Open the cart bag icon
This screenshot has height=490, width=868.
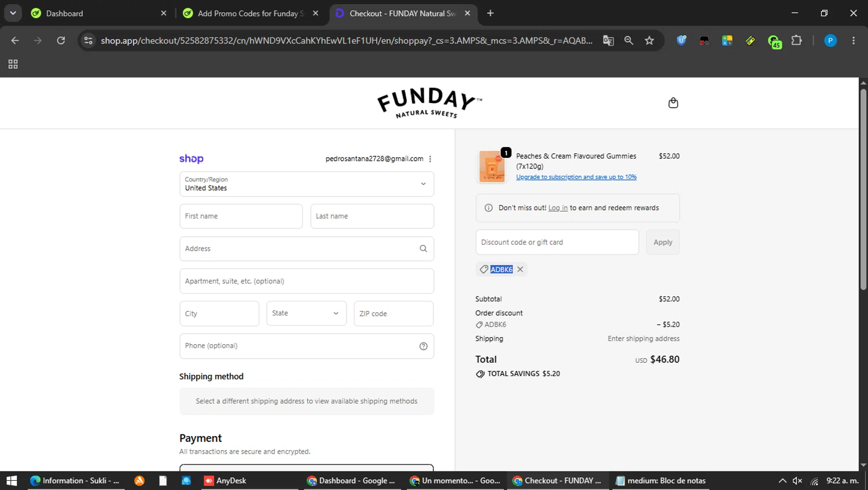pos(673,103)
